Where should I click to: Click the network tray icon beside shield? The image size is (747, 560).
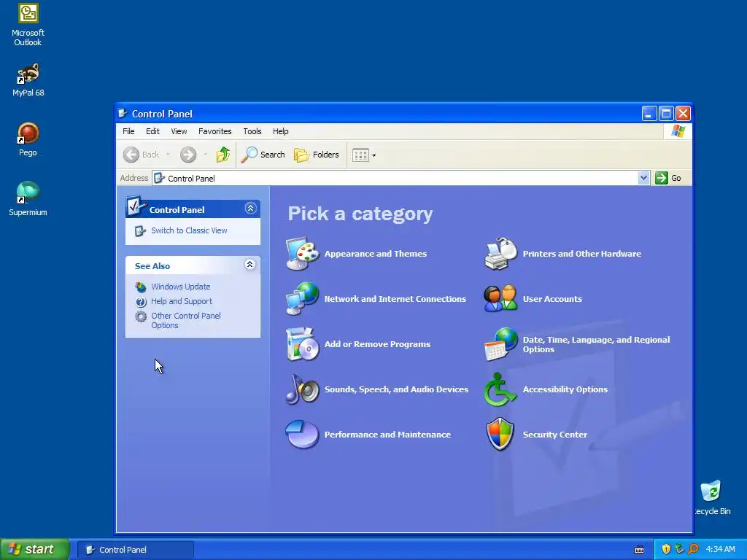(679, 549)
